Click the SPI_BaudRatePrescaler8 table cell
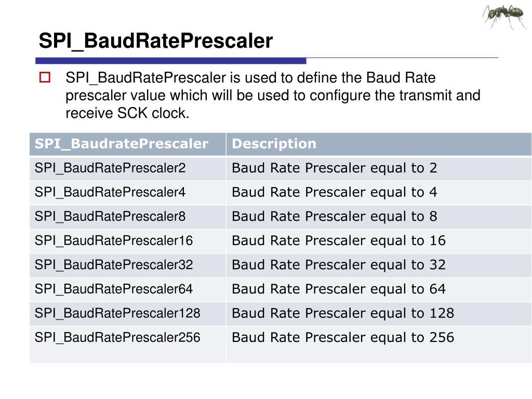This screenshot has height=399, width=532. (128, 217)
